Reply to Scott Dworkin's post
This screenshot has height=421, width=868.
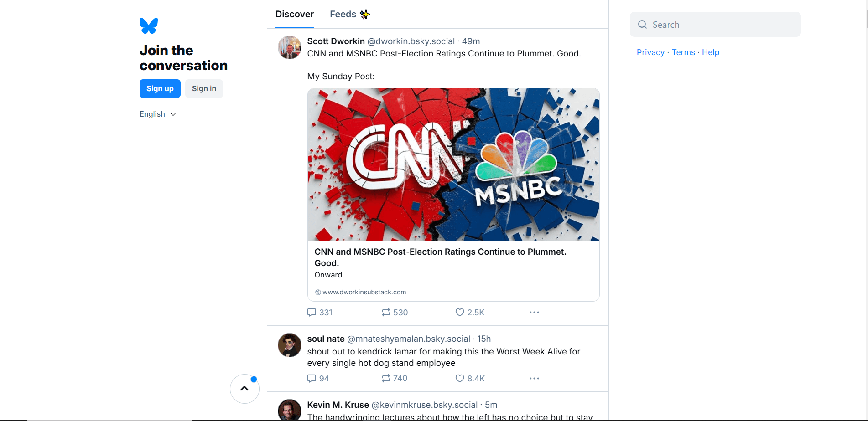[312, 312]
